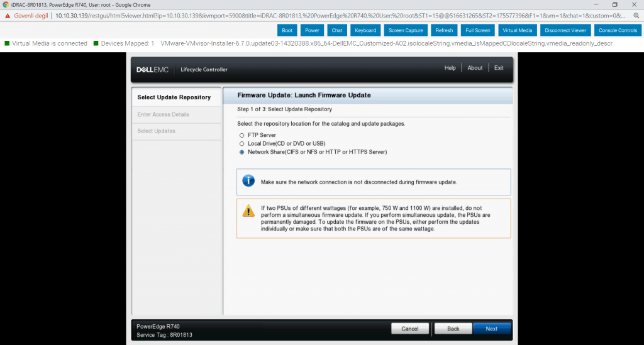Image resolution: width=644 pixels, height=345 pixels.
Task: Select the FTP Server radio option
Action: (241, 135)
